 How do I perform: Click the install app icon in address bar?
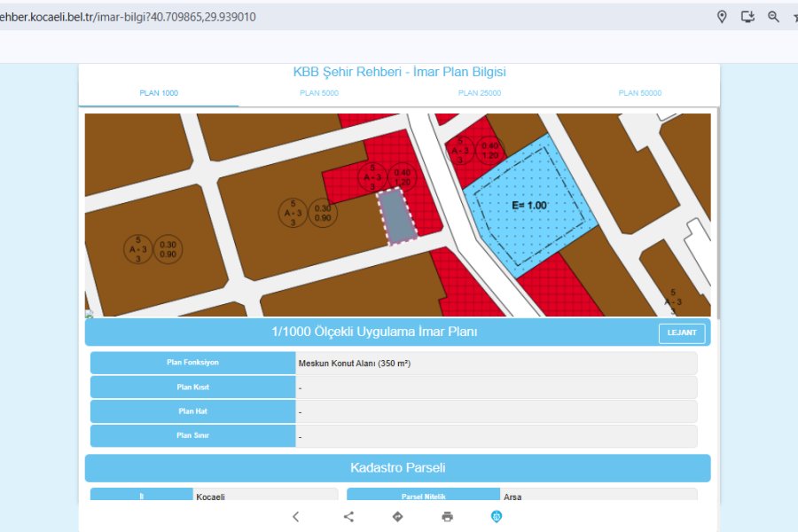[747, 17]
